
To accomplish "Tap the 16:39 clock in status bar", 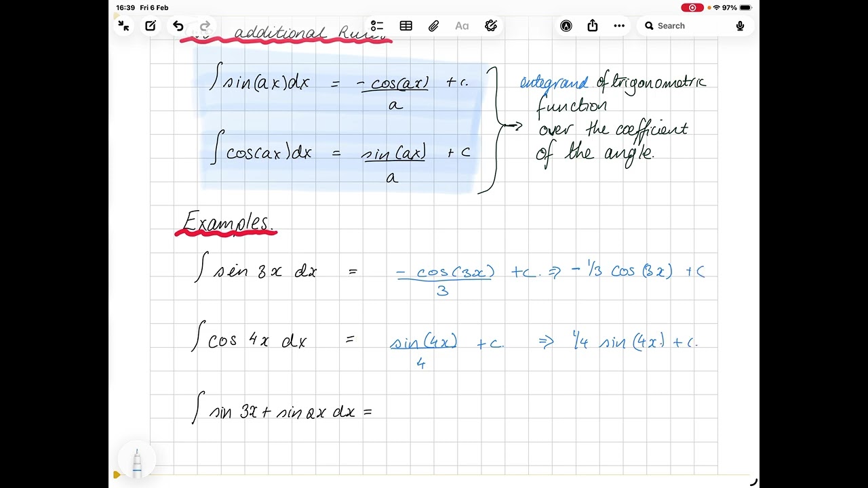I will [125, 7].
